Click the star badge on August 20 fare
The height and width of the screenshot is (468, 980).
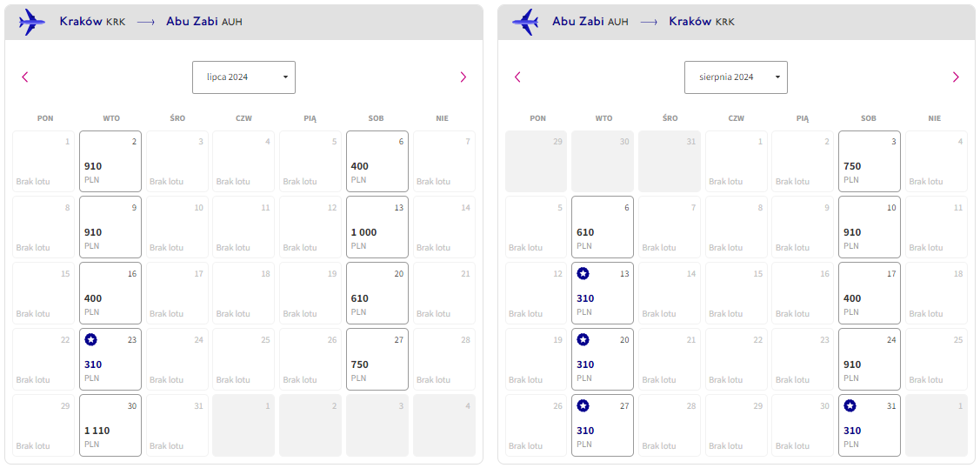point(583,340)
